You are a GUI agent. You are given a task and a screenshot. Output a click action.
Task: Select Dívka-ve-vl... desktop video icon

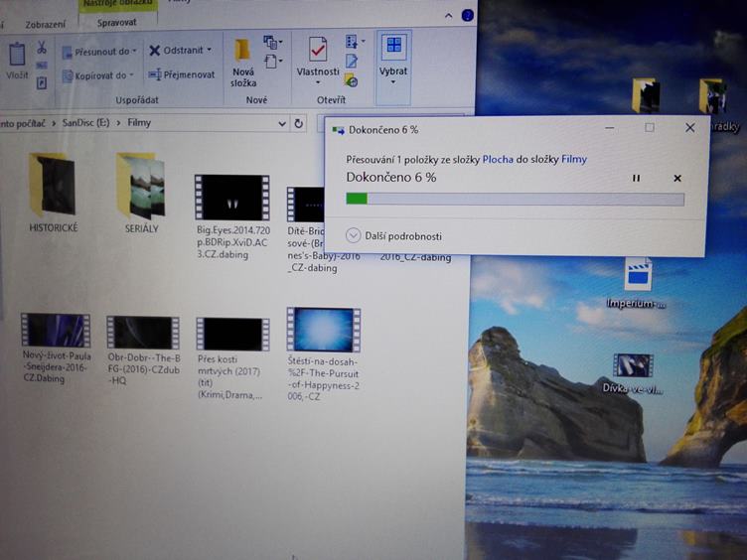click(x=633, y=374)
